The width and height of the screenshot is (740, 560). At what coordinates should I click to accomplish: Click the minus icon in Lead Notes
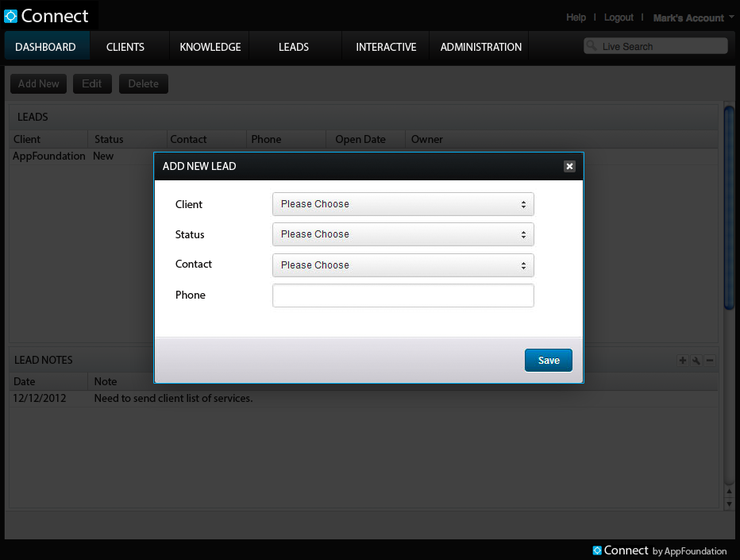tap(710, 361)
